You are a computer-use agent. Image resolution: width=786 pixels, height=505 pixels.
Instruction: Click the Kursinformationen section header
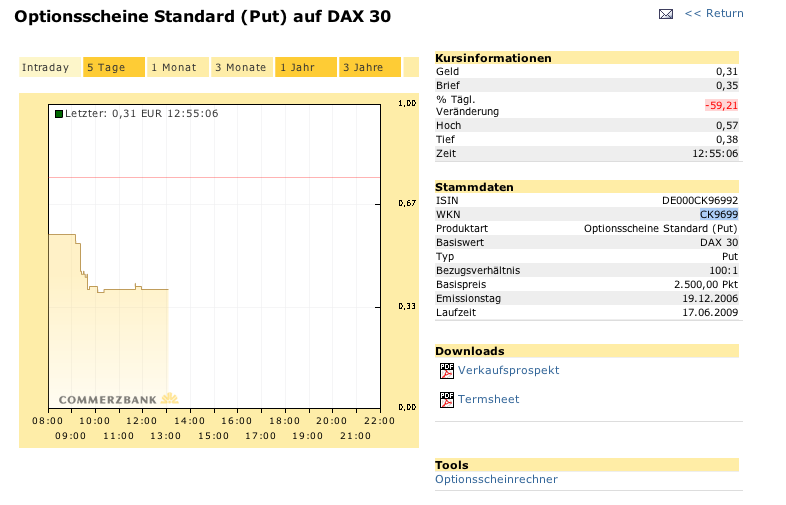click(493, 58)
